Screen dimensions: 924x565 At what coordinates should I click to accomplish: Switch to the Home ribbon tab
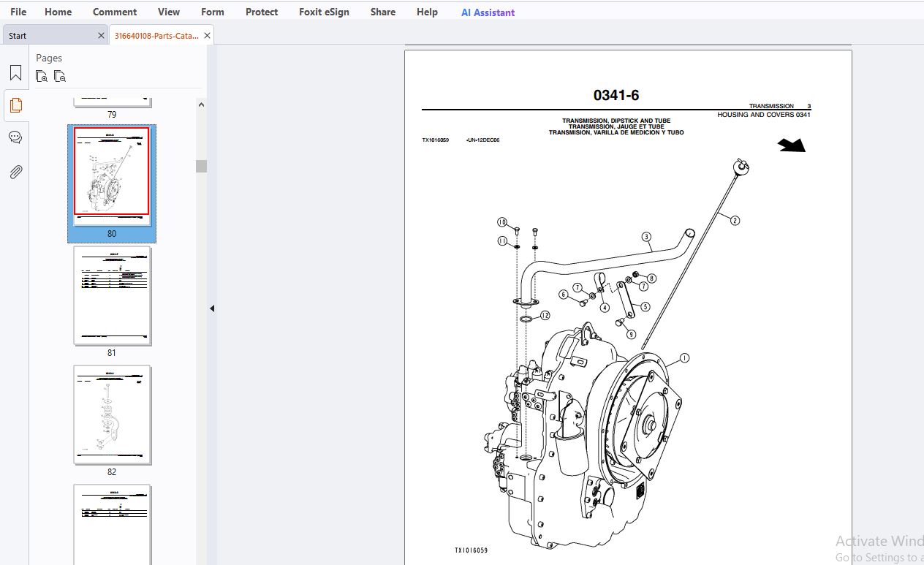pyautogui.click(x=58, y=12)
